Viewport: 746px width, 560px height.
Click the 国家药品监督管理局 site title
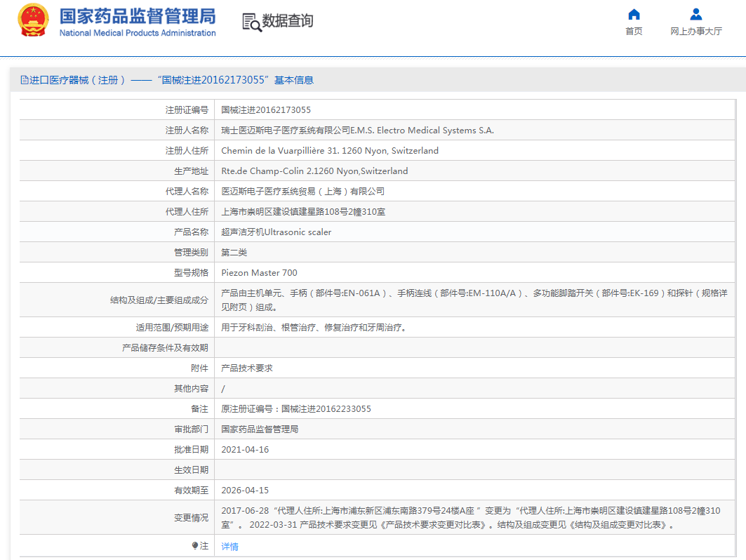[x=138, y=16]
